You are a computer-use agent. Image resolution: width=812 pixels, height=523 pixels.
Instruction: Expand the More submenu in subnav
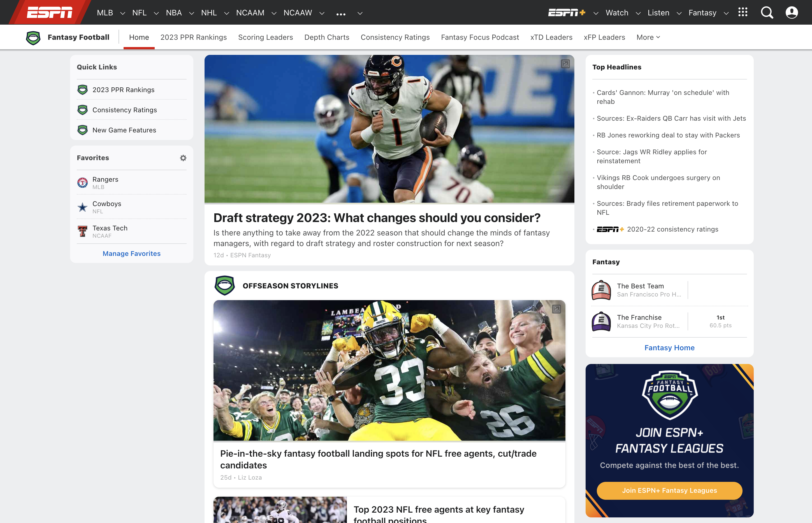click(x=648, y=37)
